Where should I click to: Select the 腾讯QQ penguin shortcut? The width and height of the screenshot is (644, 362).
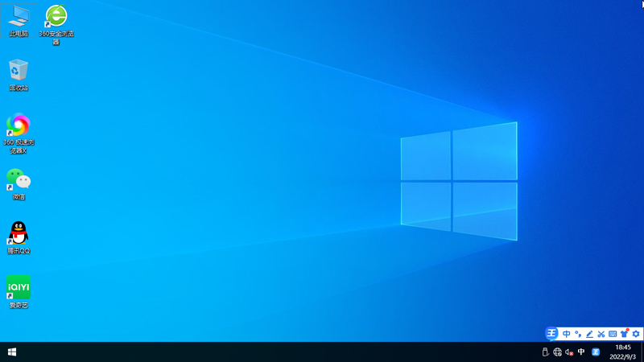(19, 237)
